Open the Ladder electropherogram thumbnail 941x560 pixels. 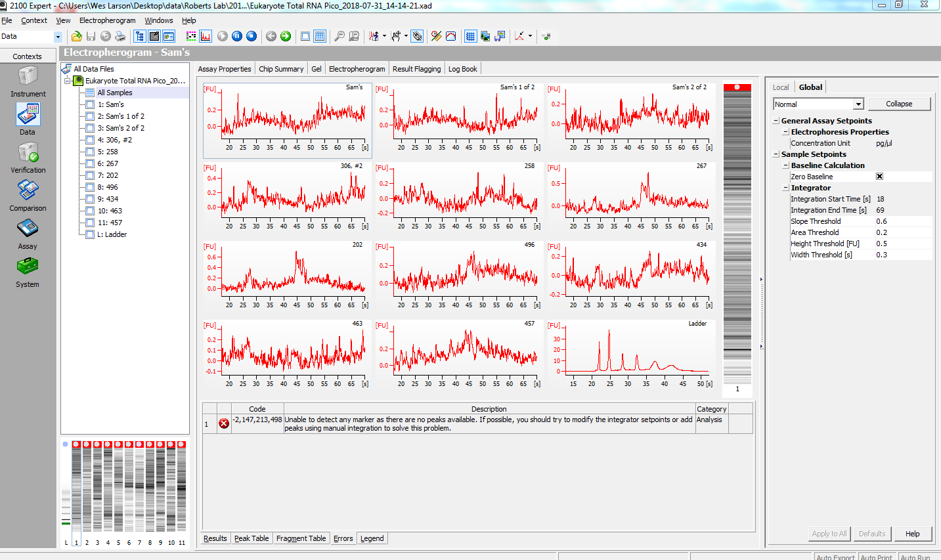click(x=631, y=355)
